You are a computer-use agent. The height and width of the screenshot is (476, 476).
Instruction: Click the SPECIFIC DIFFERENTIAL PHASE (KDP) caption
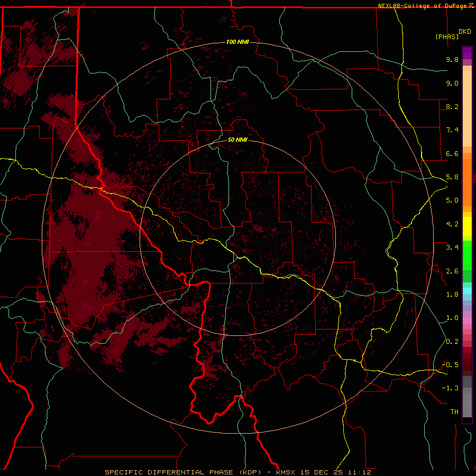coord(183,472)
